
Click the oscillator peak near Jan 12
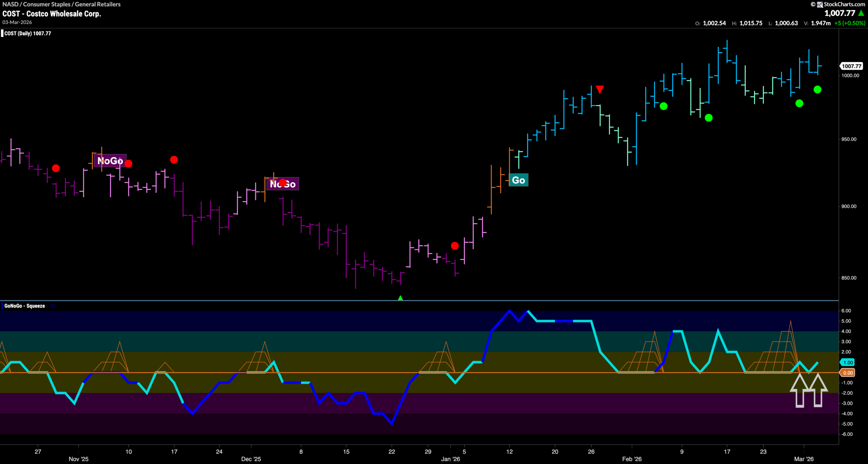[x=509, y=310]
